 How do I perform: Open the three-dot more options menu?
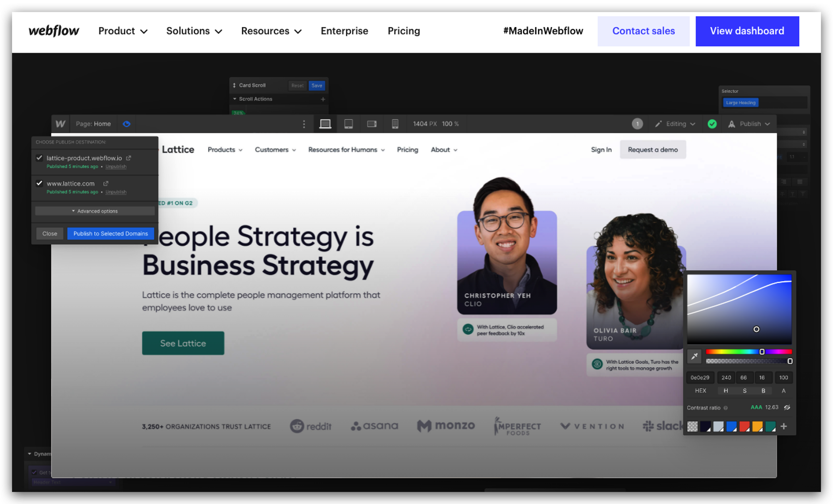tap(304, 124)
